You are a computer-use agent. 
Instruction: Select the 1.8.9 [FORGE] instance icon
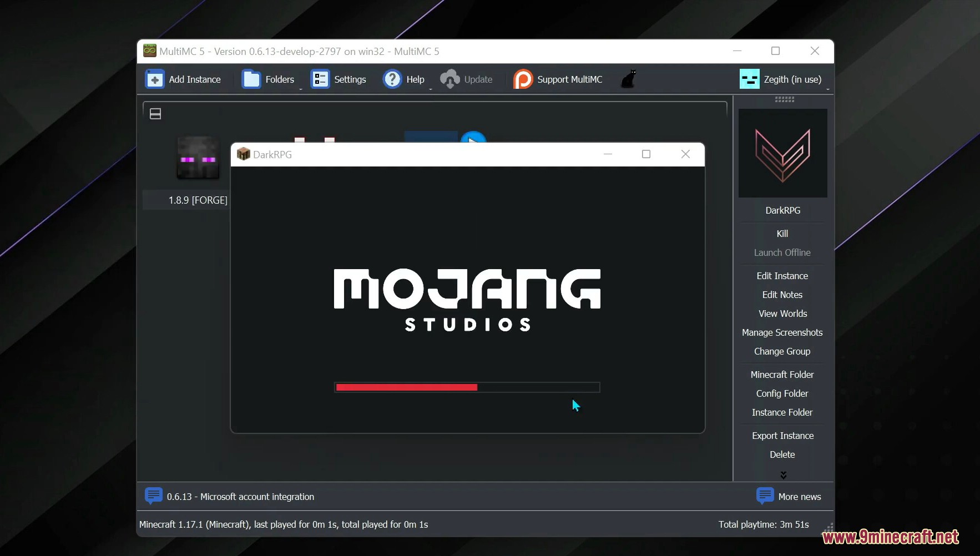[x=198, y=158]
